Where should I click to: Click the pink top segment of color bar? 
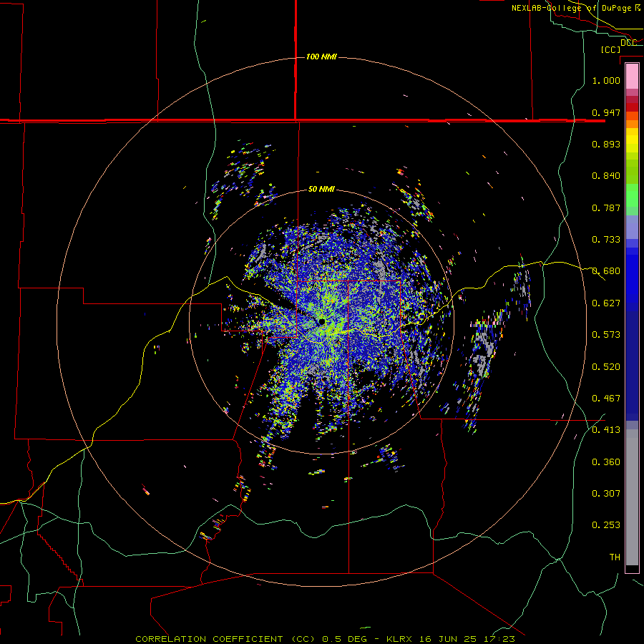[632, 76]
